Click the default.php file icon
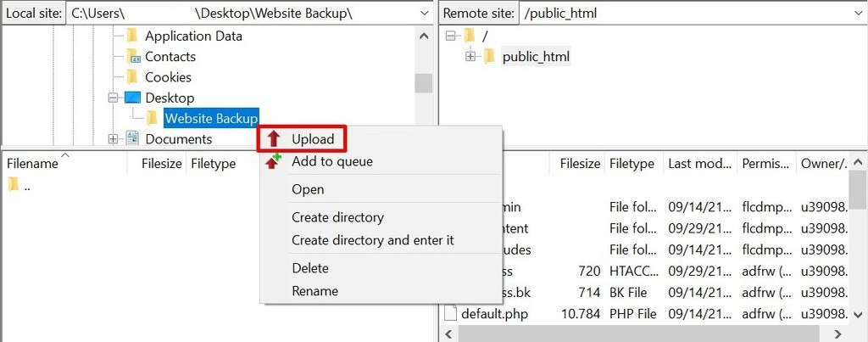Image resolution: width=868 pixels, height=342 pixels. 450,314
